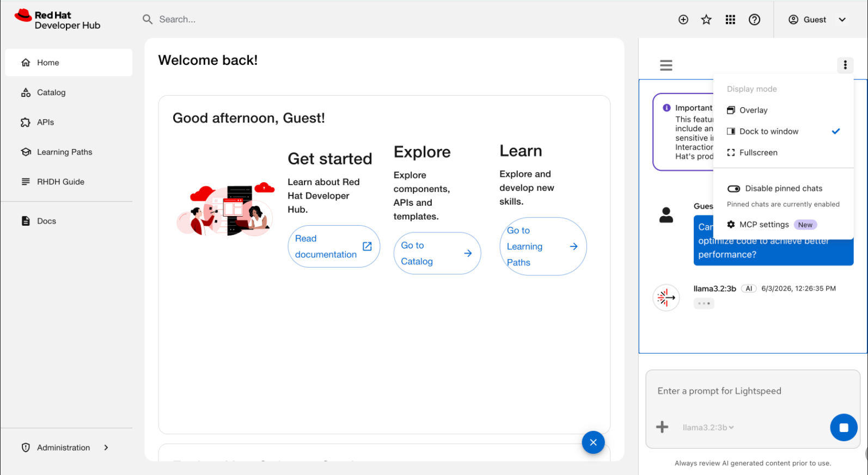Open the llama3.2:3b model selector
This screenshot has width=868, height=475.
pos(708,428)
